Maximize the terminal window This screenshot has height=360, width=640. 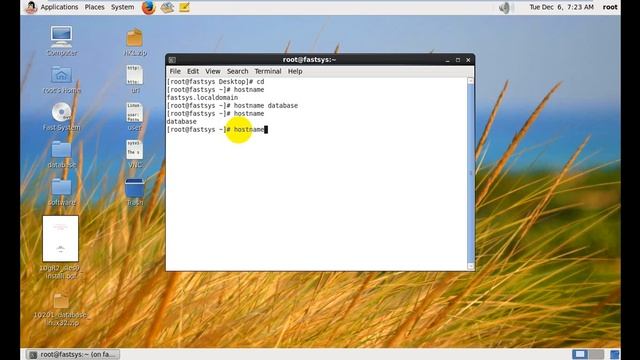point(458,60)
